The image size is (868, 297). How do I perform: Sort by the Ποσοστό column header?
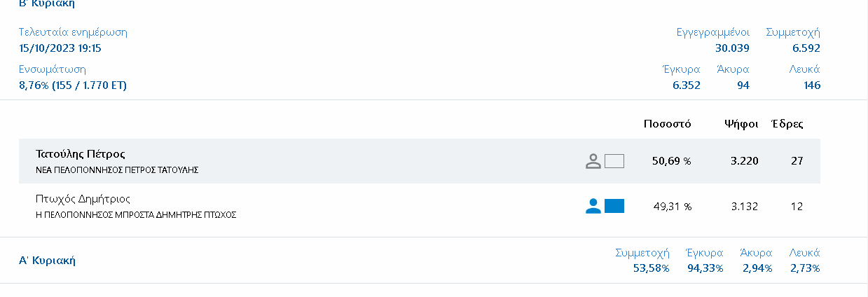point(668,124)
